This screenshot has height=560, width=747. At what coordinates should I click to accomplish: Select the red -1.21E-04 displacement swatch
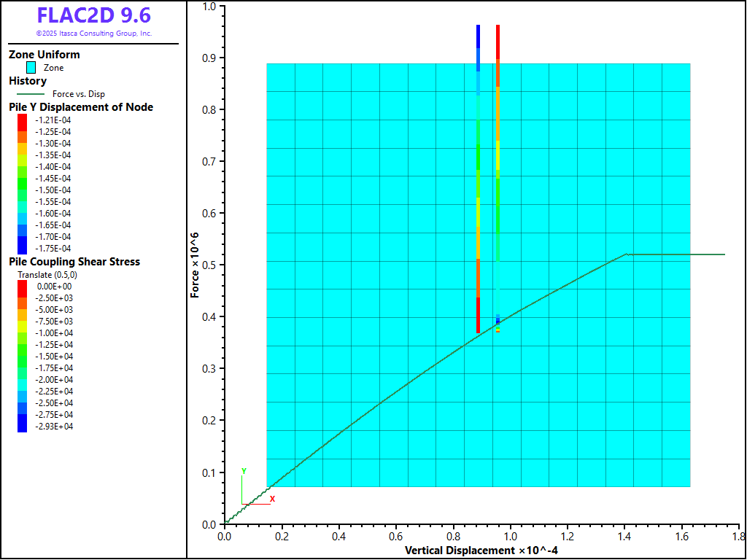pos(22,120)
